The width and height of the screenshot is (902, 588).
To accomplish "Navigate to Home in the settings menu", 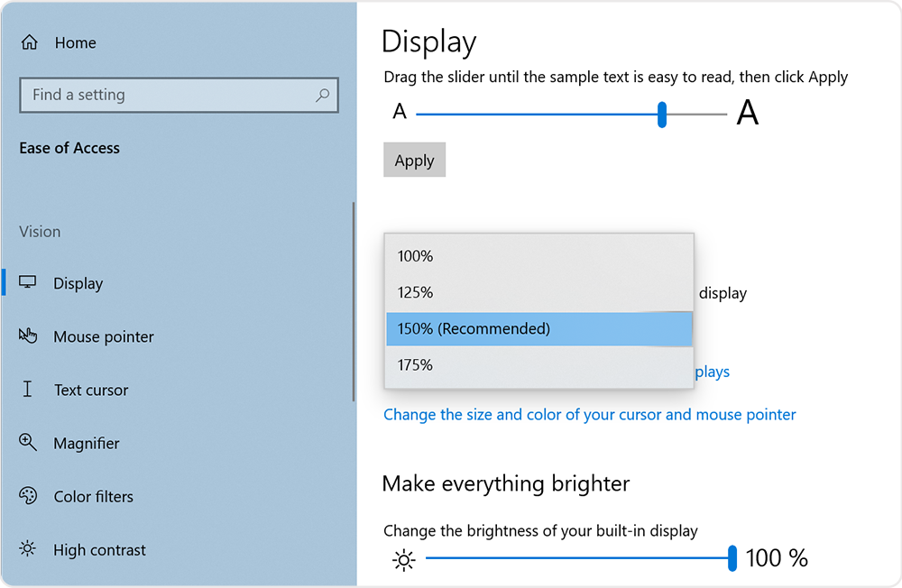I will tap(75, 41).
